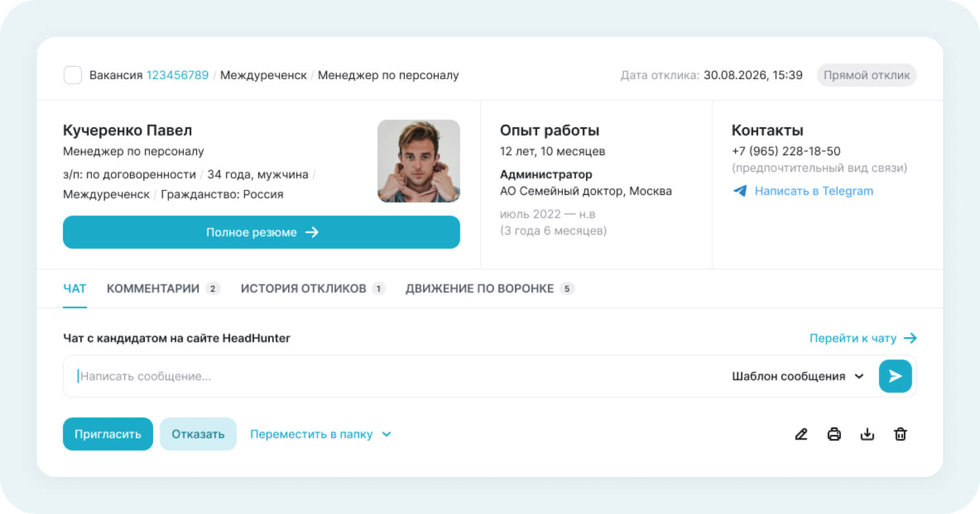Tick the checkbox next to 'Вакансия'
980x514 pixels.
[x=73, y=75]
